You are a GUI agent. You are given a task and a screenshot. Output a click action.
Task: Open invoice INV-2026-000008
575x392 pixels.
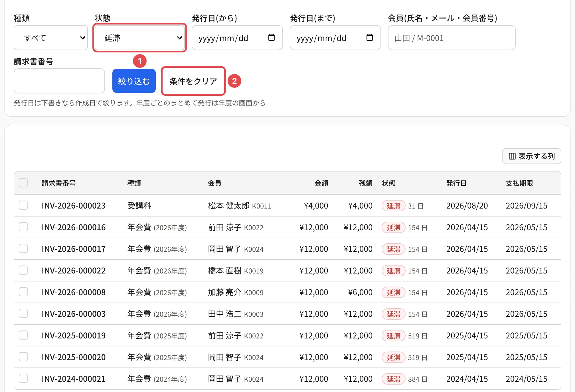74,292
